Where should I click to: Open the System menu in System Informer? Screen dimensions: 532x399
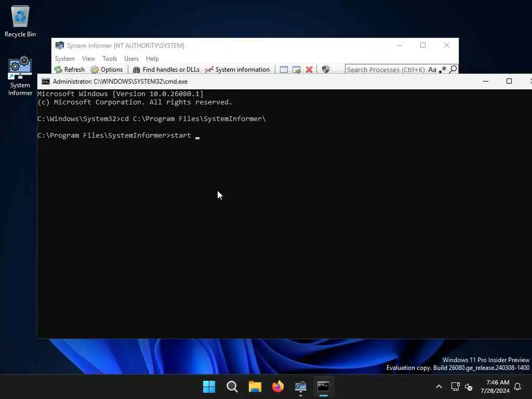(64, 59)
